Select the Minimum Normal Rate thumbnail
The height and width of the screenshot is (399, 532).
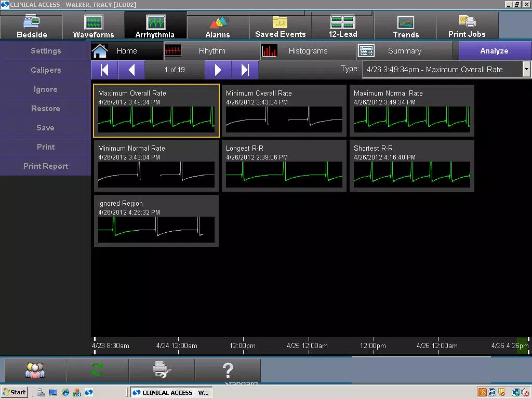pyautogui.click(x=156, y=166)
